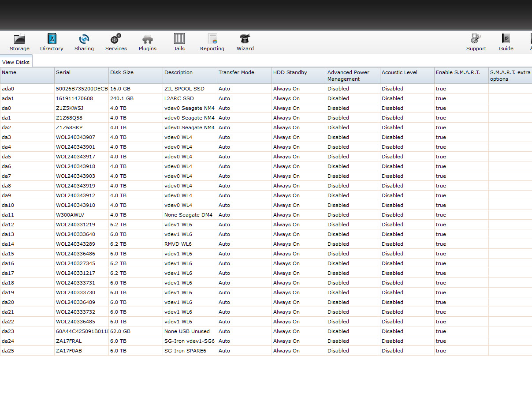Screen dimensions: 532x401
Task: Select disk da19 name cell
Action: pos(27,292)
